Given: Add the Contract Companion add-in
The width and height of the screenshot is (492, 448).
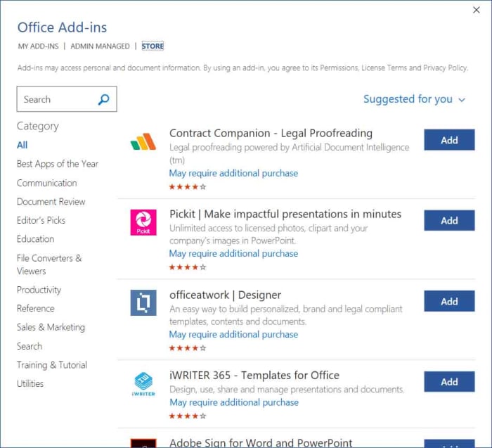Looking at the screenshot, I should (449, 140).
